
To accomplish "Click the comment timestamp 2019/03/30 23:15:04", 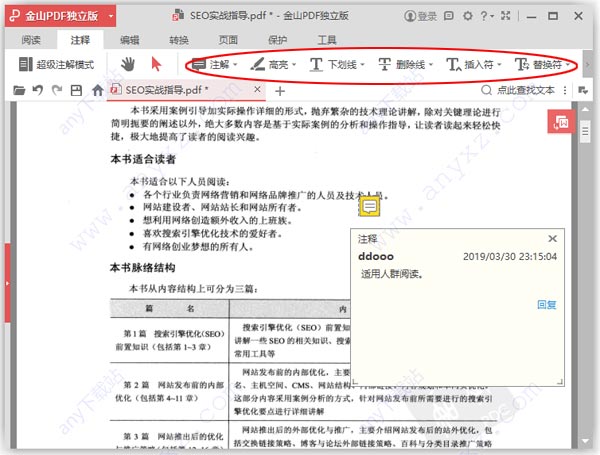I will point(510,256).
